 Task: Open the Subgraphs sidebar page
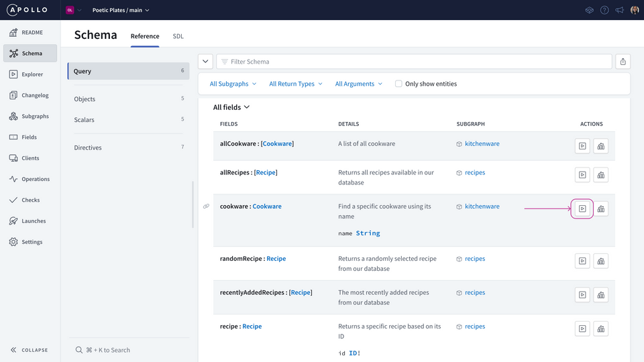tap(30, 116)
